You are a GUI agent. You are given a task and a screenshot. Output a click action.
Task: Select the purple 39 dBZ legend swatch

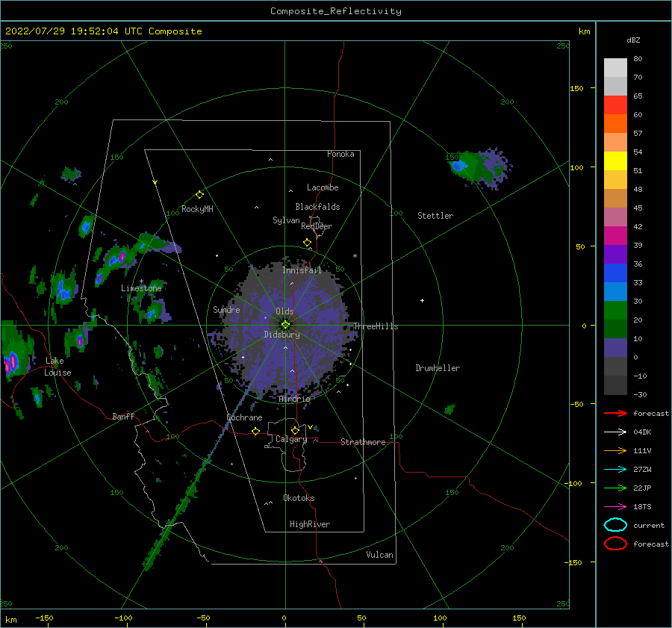click(615, 254)
